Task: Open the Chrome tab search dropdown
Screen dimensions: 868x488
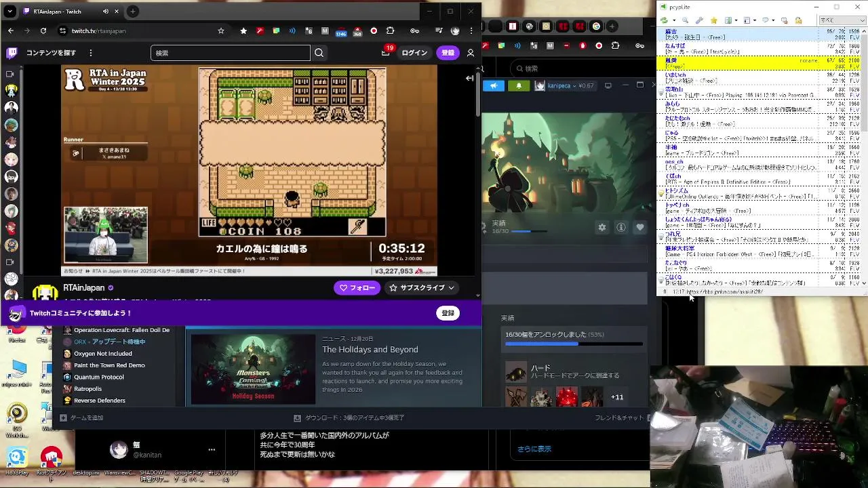Action: 9,12
